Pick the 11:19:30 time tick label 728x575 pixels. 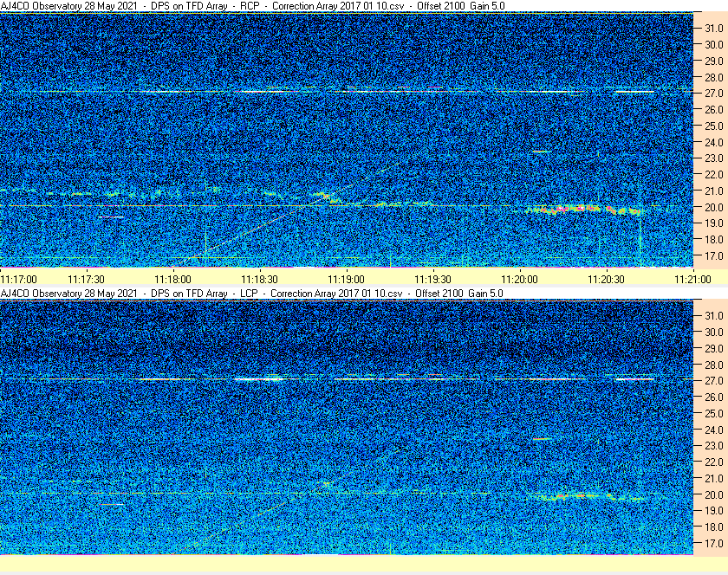click(432, 280)
